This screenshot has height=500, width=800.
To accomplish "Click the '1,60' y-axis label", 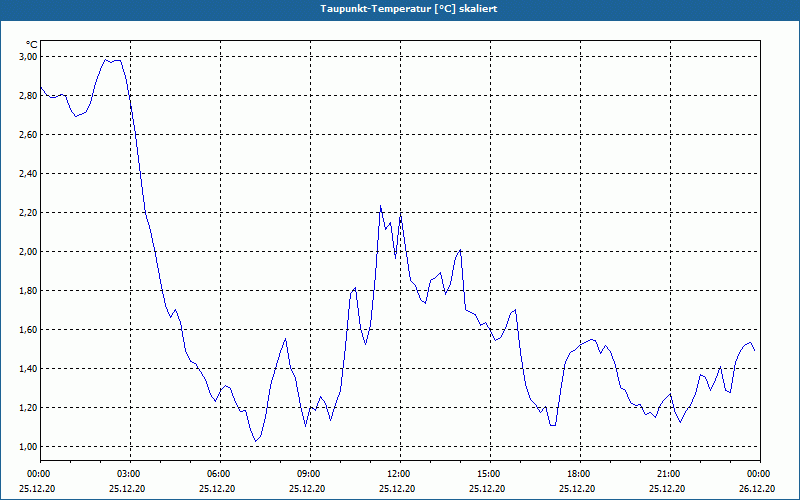I will 29,330.
